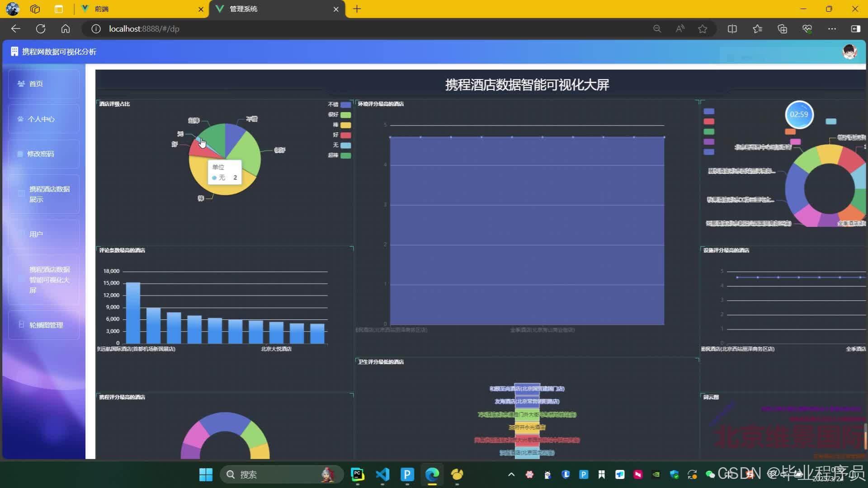This screenshot has height=488, width=868.
Task: Open browser settings ellipsis menu
Action: 832,29
